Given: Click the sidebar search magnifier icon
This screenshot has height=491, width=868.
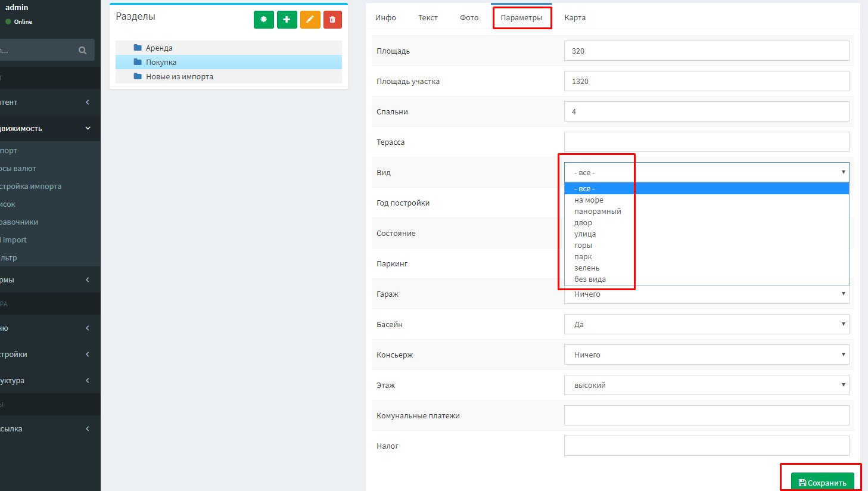Looking at the screenshot, I should click(x=82, y=51).
